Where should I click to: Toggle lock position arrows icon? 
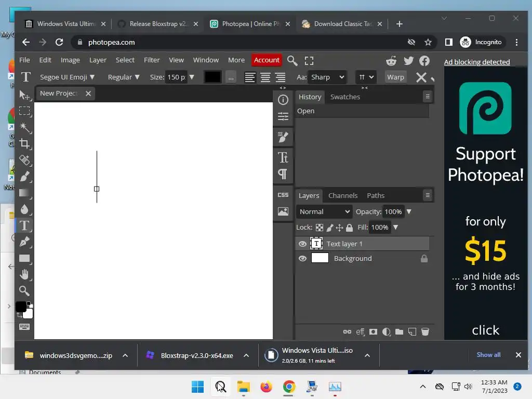339,228
